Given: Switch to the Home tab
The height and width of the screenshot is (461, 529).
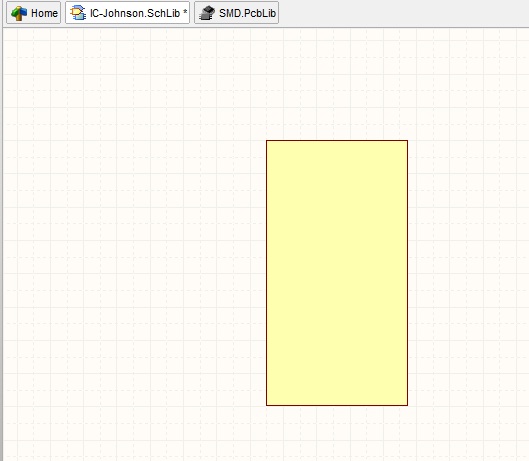Looking at the screenshot, I should (x=33, y=12).
